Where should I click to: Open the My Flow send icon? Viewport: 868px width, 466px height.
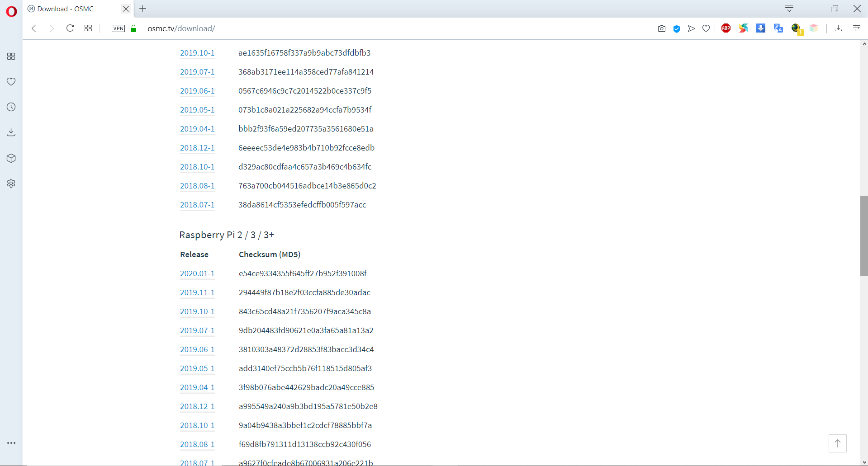691,28
